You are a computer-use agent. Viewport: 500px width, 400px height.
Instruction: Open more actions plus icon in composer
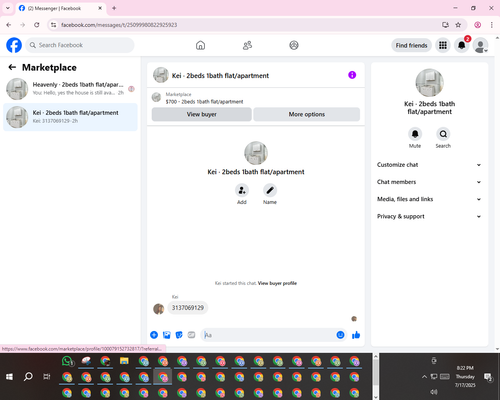154,335
